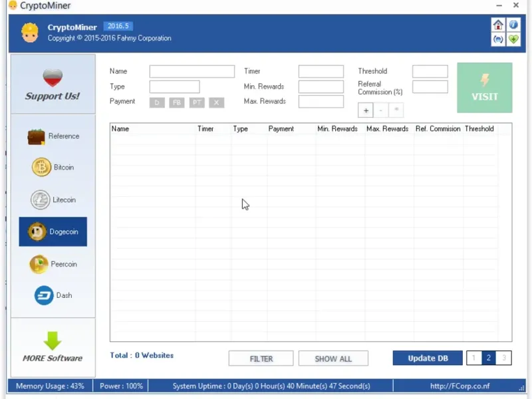Toggle the FB payment filter
The height and width of the screenshot is (399, 532).
(177, 102)
